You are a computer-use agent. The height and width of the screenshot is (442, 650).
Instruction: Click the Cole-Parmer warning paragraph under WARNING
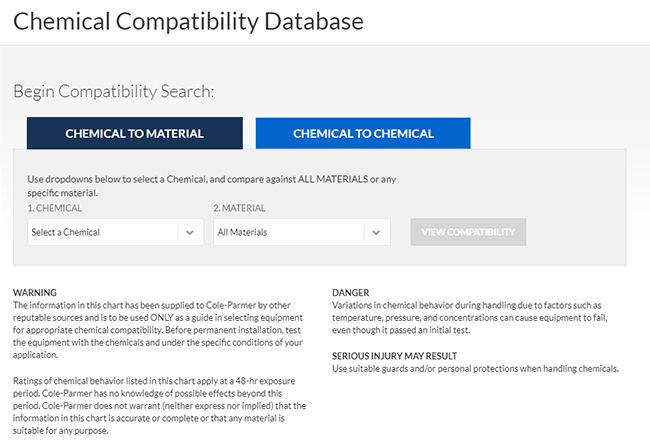(x=160, y=329)
